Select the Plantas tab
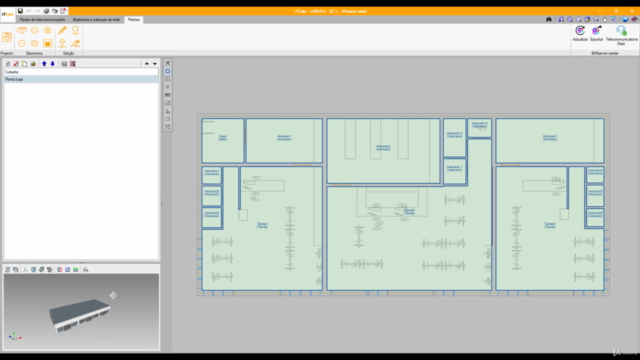The height and width of the screenshot is (360, 640). [133, 20]
